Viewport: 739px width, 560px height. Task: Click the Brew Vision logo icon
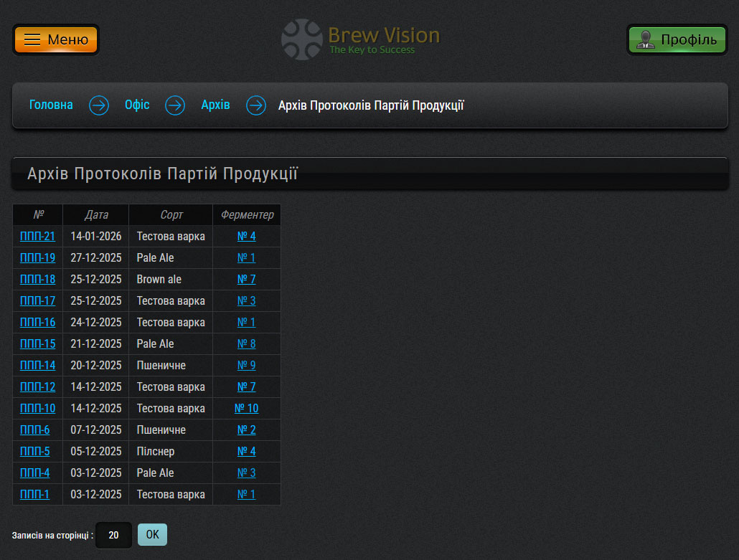coord(302,39)
